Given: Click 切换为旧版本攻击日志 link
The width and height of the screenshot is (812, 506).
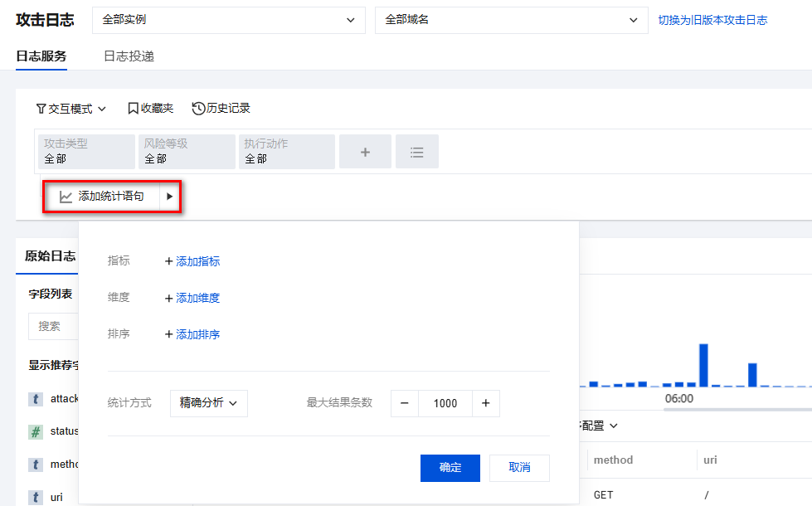Looking at the screenshot, I should tap(712, 20).
